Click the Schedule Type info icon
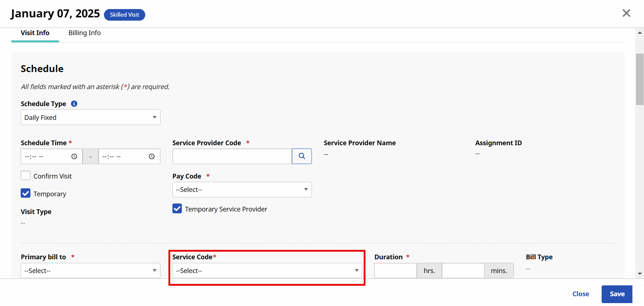The height and width of the screenshot is (306, 644). [x=74, y=104]
